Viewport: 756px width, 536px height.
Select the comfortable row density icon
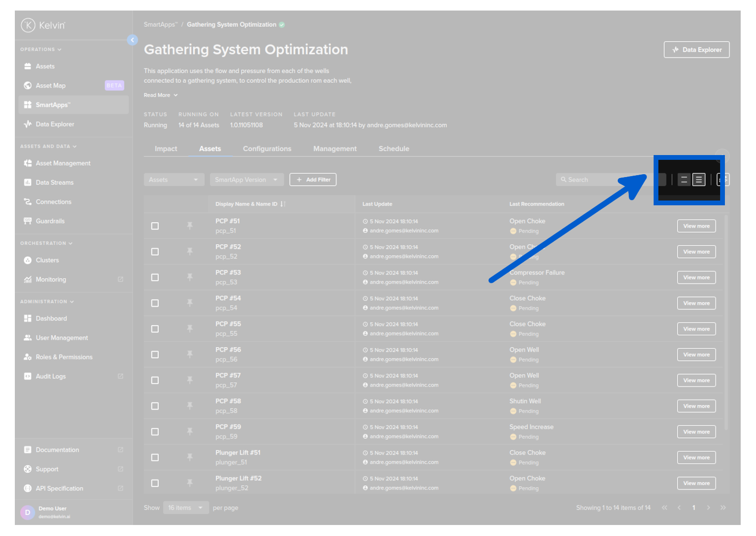[684, 180]
